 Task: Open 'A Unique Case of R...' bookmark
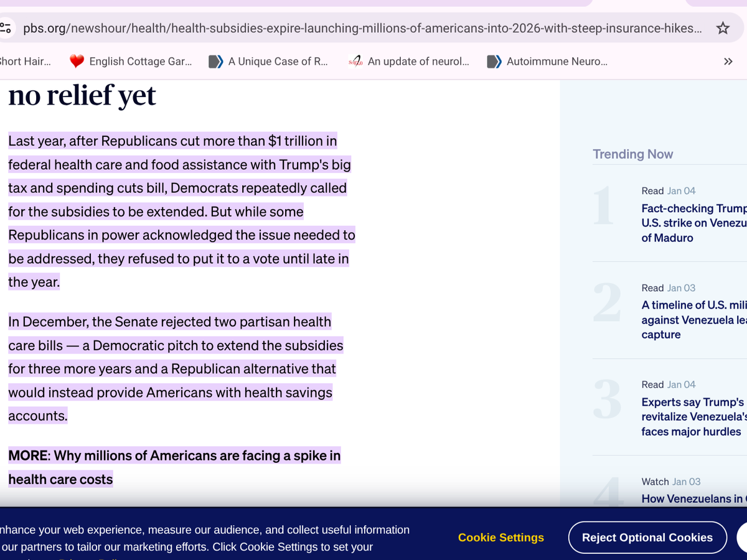tap(268, 61)
